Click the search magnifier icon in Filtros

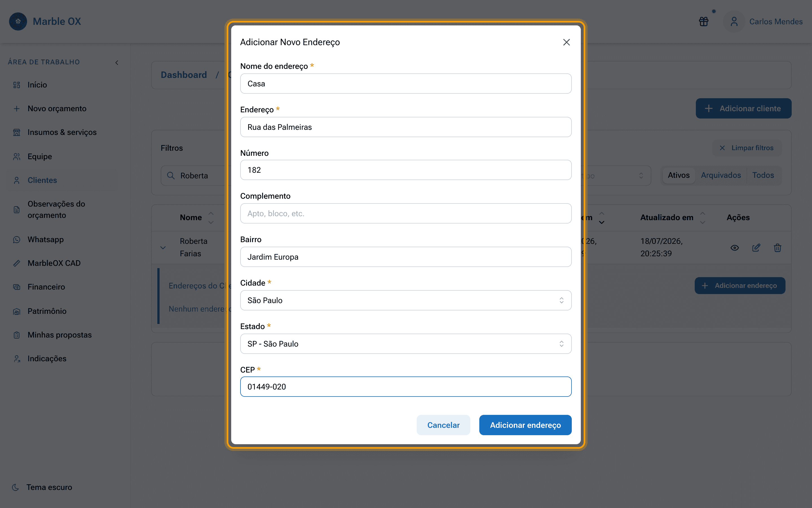coord(171,176)
